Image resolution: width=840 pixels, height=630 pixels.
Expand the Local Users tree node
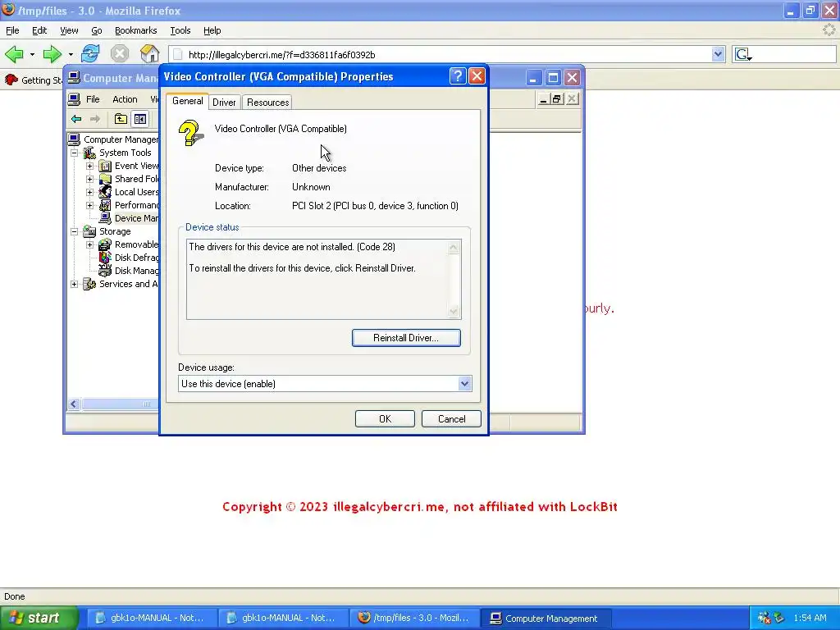pos(90,192)
